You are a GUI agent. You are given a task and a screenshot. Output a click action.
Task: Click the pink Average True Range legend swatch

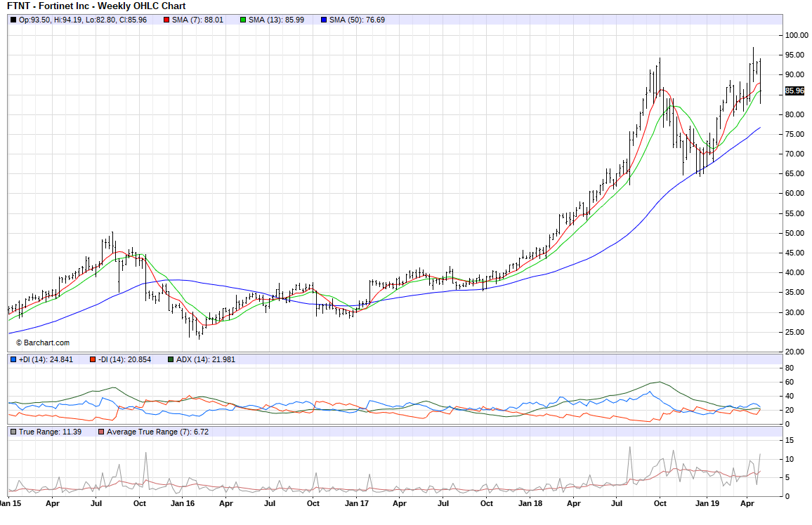click(101, 432)
